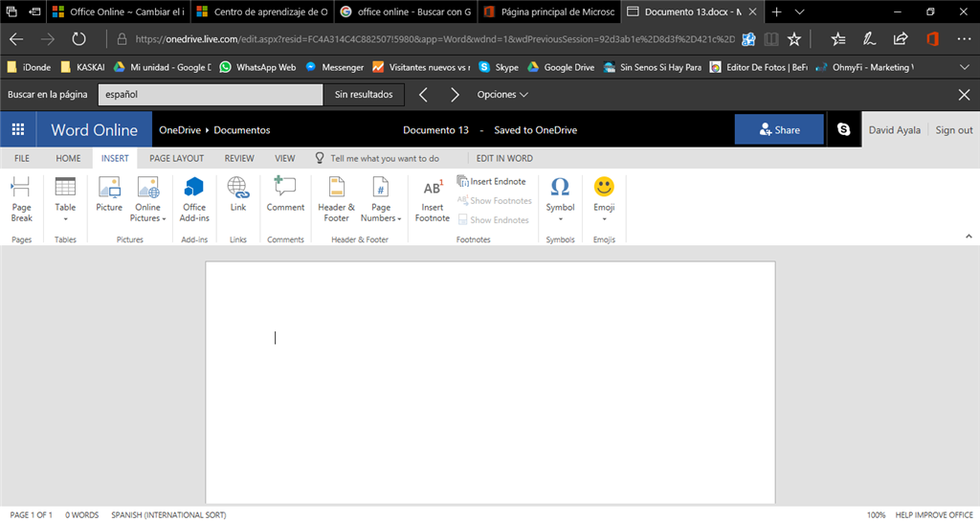Switch to Centro de aprendizaje tab

click(262, 11)
